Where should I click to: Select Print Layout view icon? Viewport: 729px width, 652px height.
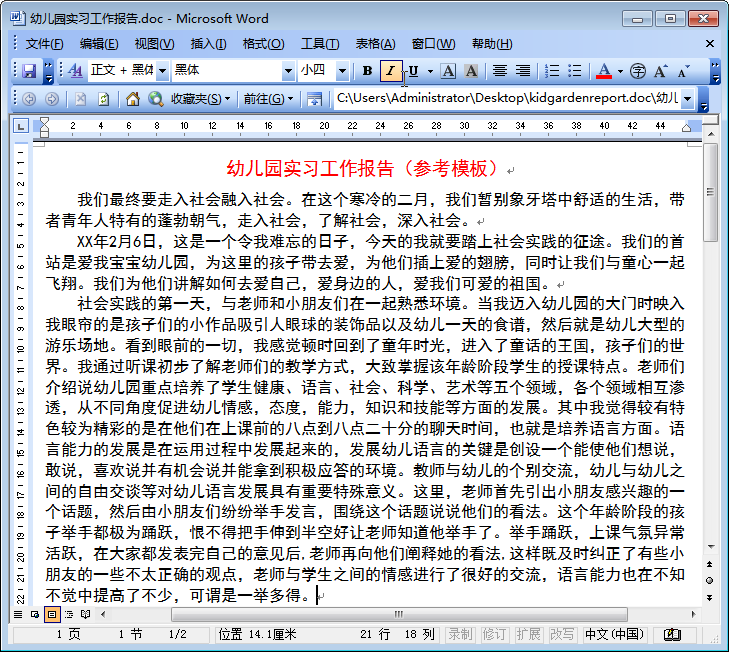(52, 614)
